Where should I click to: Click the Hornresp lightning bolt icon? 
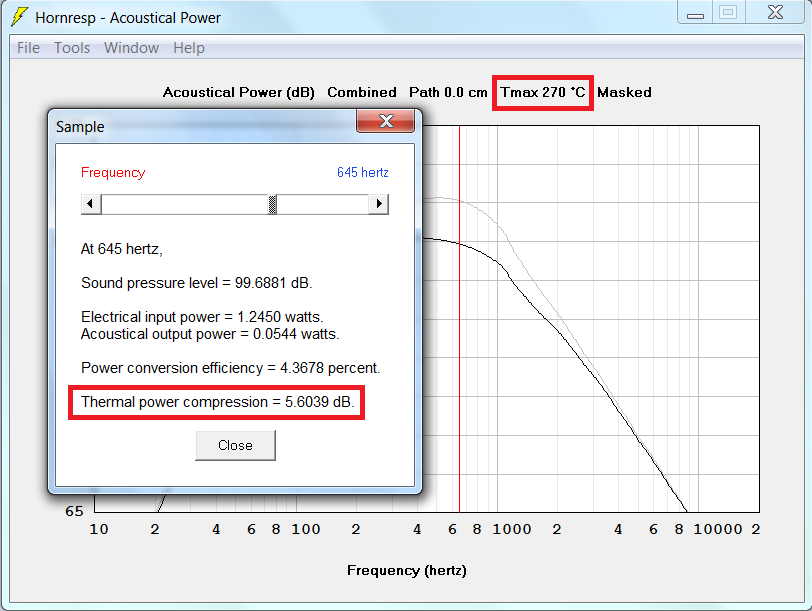point(20,17)
